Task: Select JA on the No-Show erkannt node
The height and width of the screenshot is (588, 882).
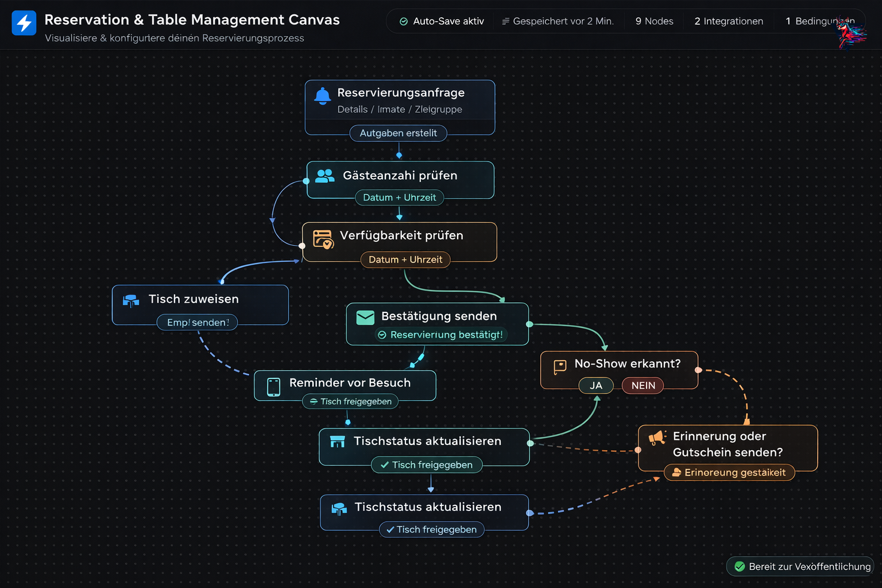Action: pyautogui.click(x=596, y=385)
